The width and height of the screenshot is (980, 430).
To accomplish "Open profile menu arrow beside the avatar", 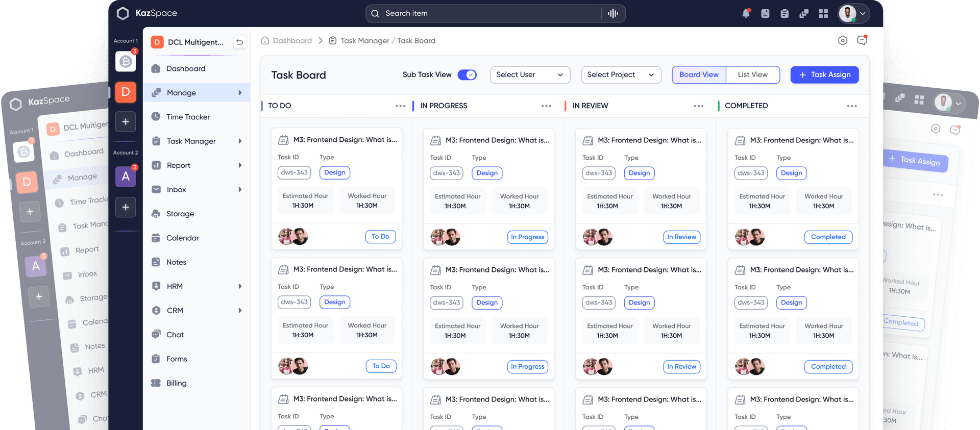I will point(863,14).
